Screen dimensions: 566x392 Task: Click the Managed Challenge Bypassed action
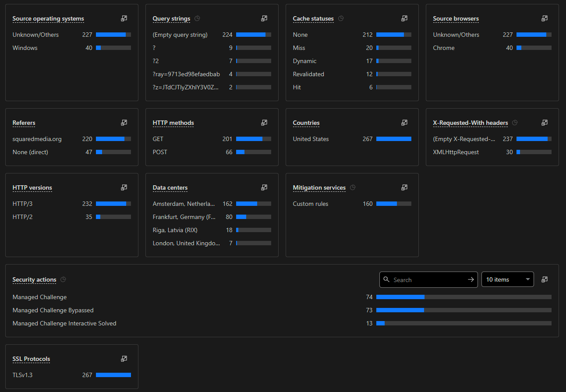pyautogui.click(x=282, y=310)
